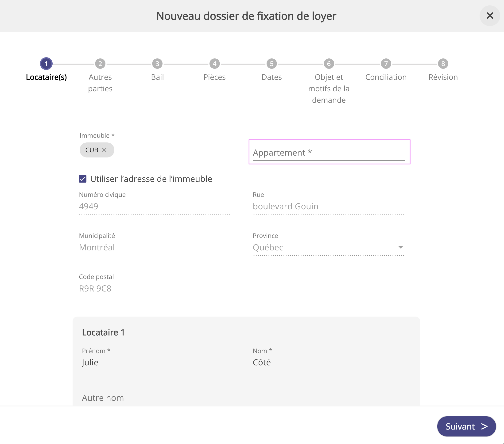Image resolution: width=504 pixels, height=444 pixels.
Task: Open step 7 Conciliation circle
Action: (x=386, y=64)
